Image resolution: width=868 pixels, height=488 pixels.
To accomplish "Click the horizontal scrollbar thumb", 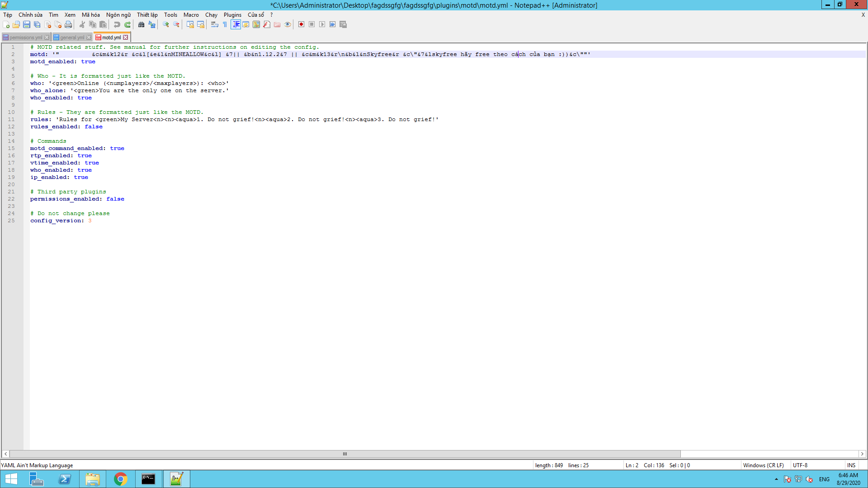I will 344,454.
